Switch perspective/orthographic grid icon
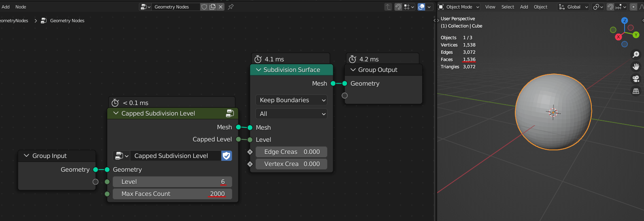The height and width of the screenshot is (221, 644). 636,91
